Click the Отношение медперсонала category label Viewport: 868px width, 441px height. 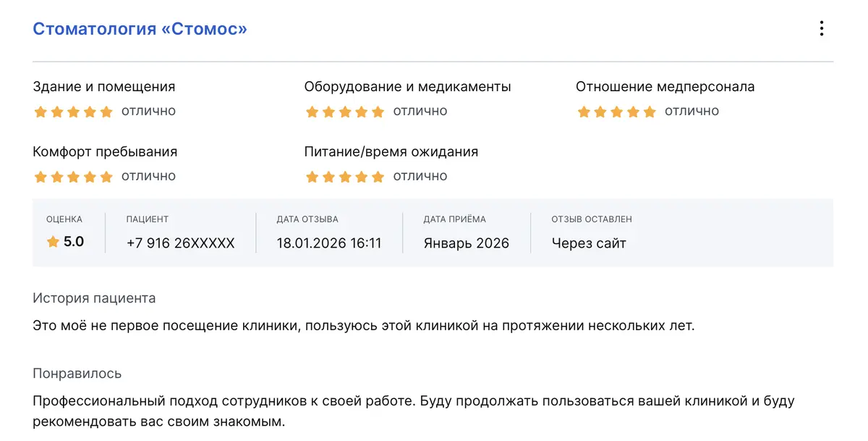pos(665,87)
